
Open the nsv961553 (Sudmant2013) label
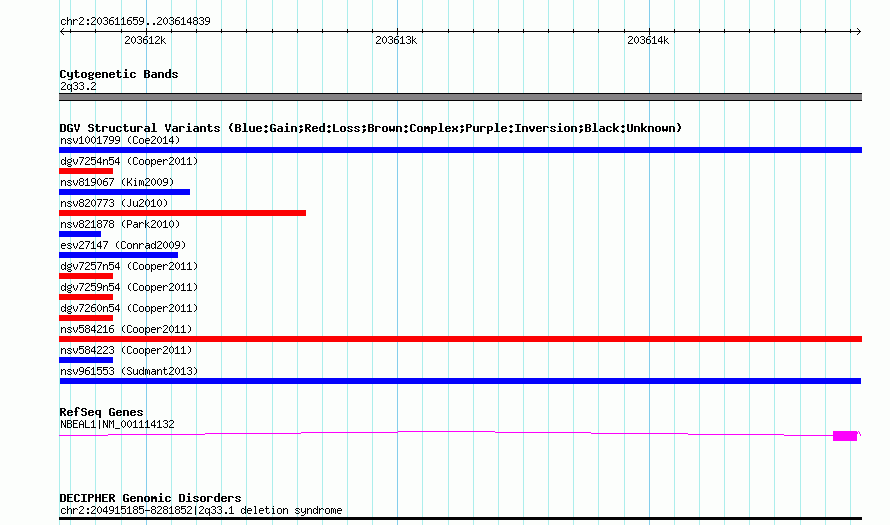point(129,371)
